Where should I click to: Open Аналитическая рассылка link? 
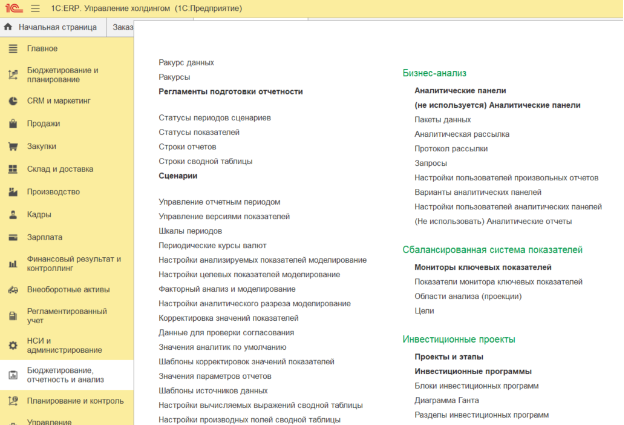(x=462, y=134)
